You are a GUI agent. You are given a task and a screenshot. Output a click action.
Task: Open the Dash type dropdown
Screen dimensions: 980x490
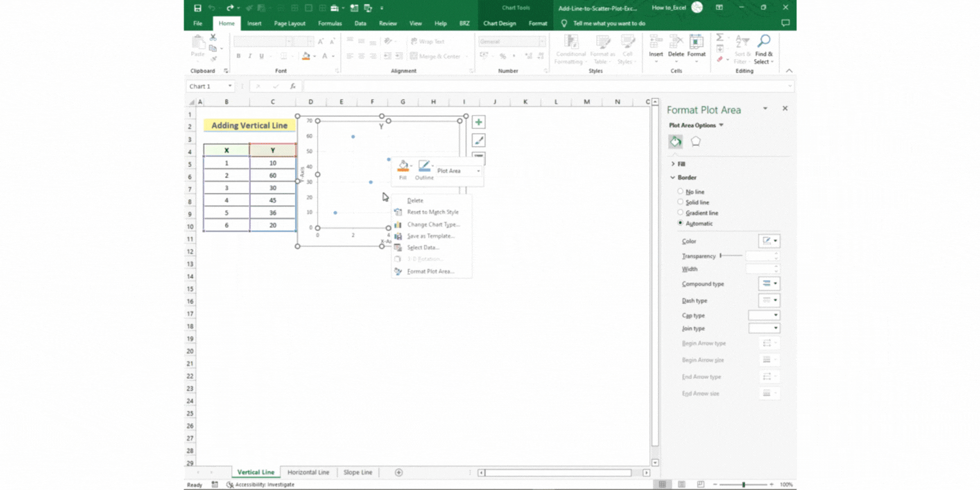pos(769,300)
